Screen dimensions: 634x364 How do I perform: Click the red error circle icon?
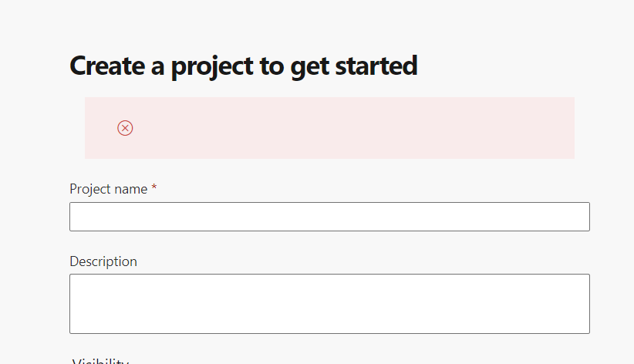coord(125,128)
